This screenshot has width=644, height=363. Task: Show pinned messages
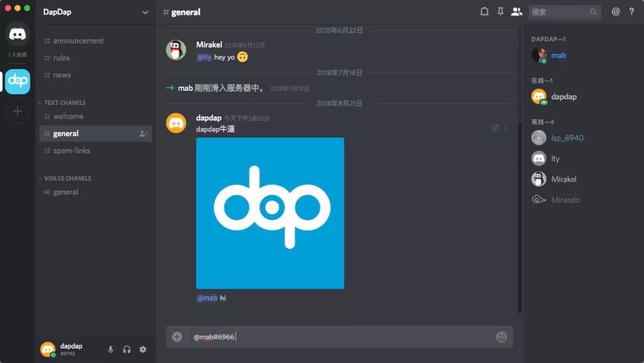[500, 12]
